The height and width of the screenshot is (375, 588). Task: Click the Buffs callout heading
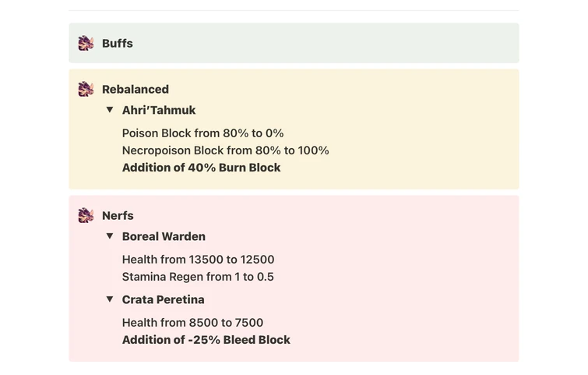click(x=118, y=44)
